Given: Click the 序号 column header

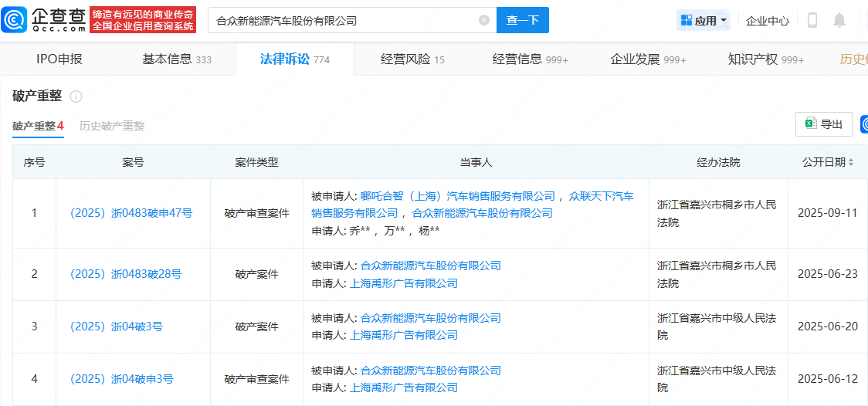Looking at the screenshot, I should pos(34,162).
